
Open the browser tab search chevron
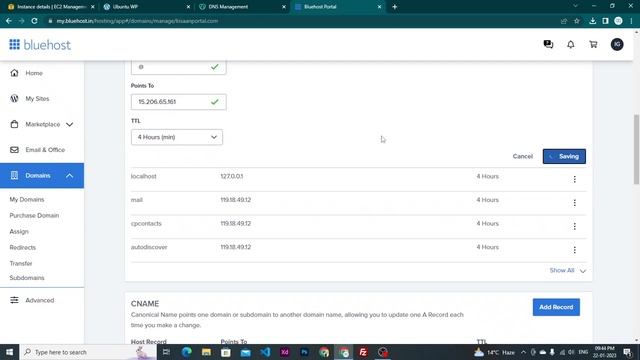pyautogui.click(x=575, y=6)
